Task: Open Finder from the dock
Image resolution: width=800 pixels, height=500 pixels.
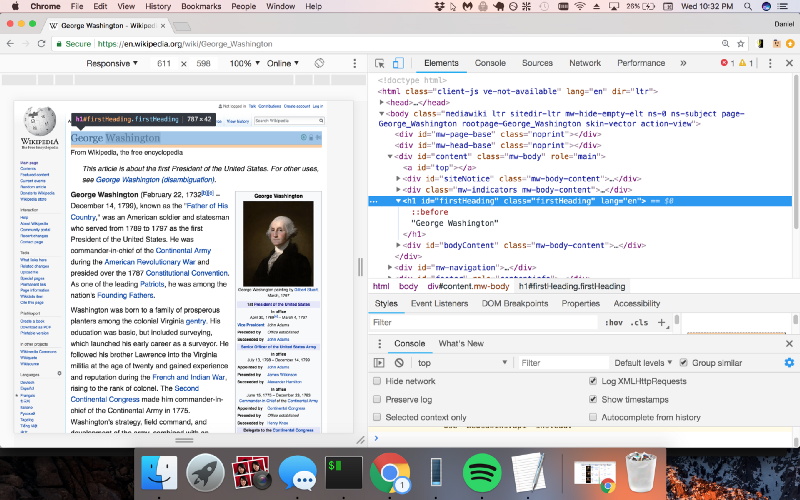Action: 159,473
